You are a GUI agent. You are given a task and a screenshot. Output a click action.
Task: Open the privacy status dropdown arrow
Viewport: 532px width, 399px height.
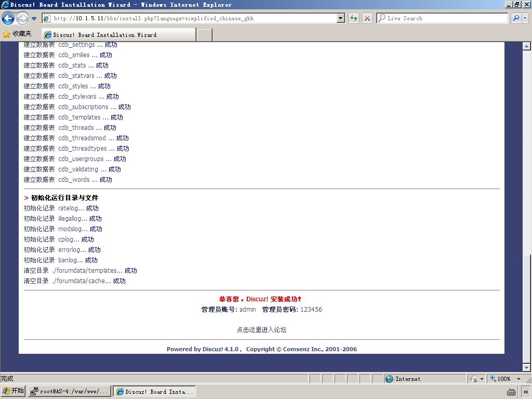[x=482, y=379]
